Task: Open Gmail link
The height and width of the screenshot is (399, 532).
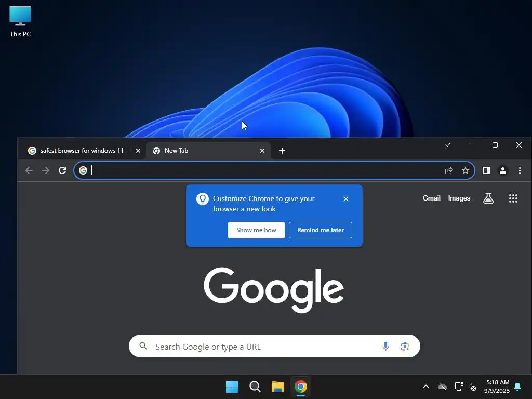Action: 431,198
